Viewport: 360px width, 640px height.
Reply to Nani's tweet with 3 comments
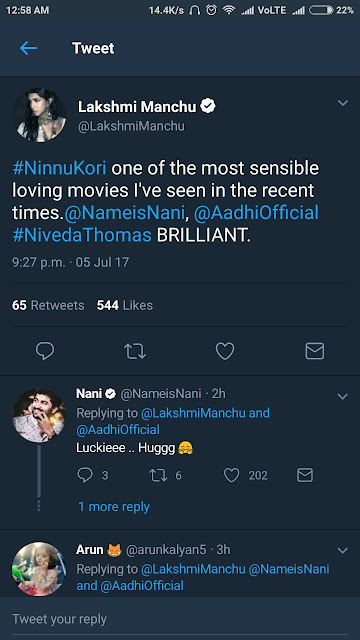point(84,475)
